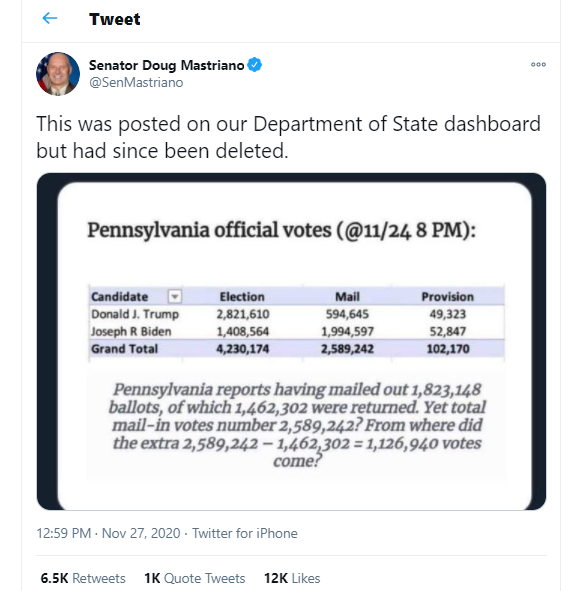585x591 pixels.
Task: Click the blue verified checkmark badge
Action: tap(254, 64)
